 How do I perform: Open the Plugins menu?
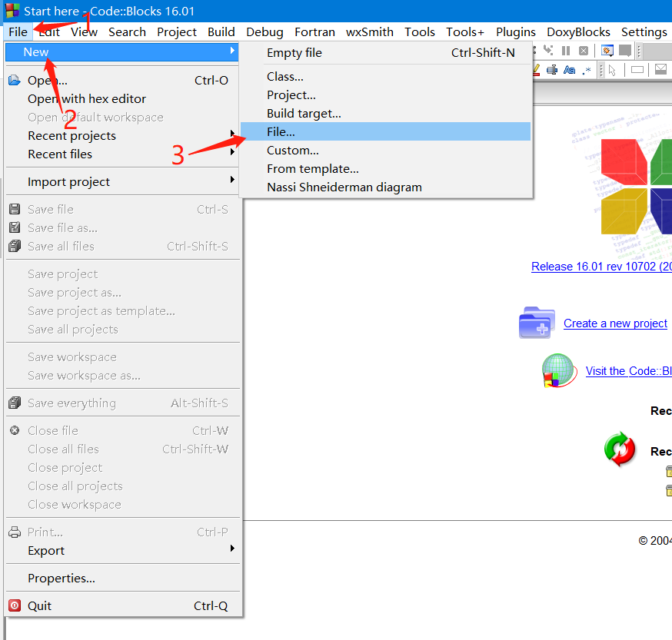pos(516,32)
